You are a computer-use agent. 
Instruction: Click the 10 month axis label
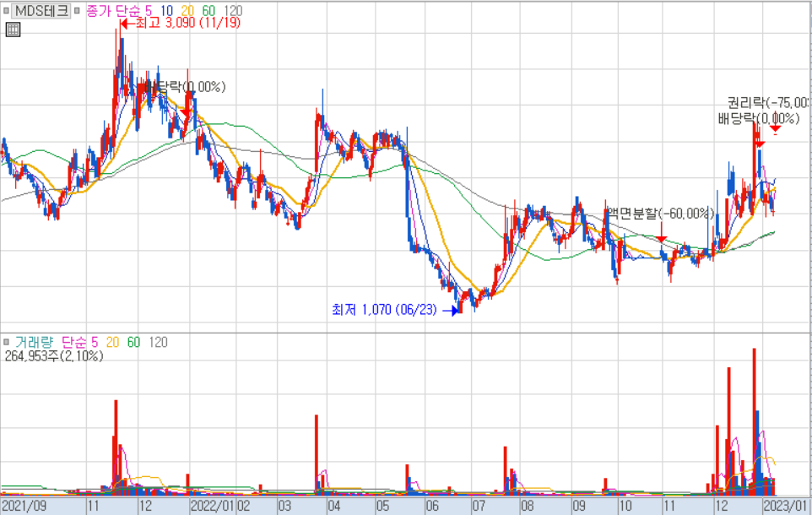pos(625,506)
